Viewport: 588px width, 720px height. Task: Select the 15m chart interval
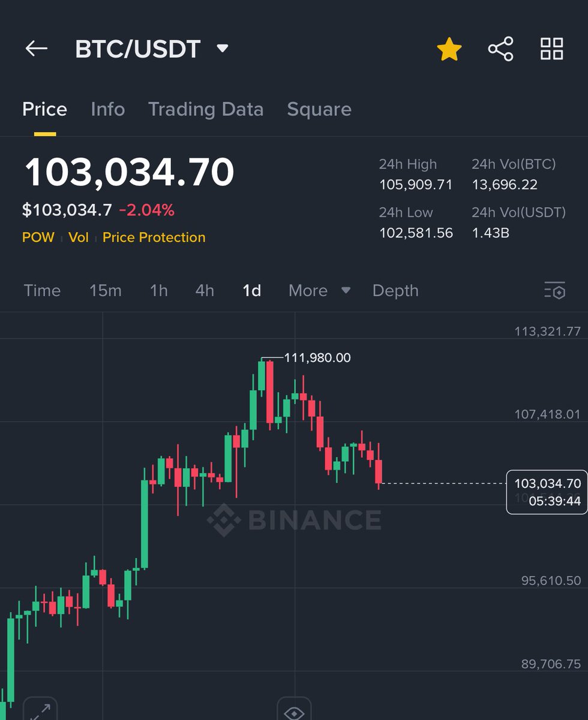tap(106, 290)
